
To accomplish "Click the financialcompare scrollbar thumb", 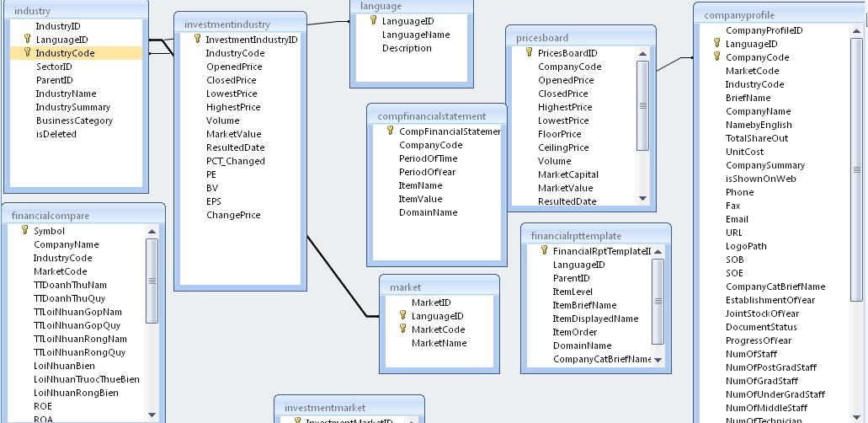I will [x=152, y=281].
